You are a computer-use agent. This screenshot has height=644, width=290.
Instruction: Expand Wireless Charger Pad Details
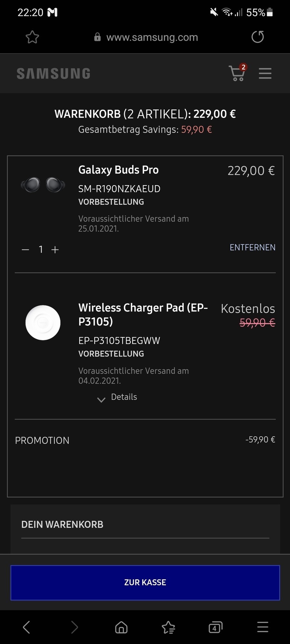point(117,397)
